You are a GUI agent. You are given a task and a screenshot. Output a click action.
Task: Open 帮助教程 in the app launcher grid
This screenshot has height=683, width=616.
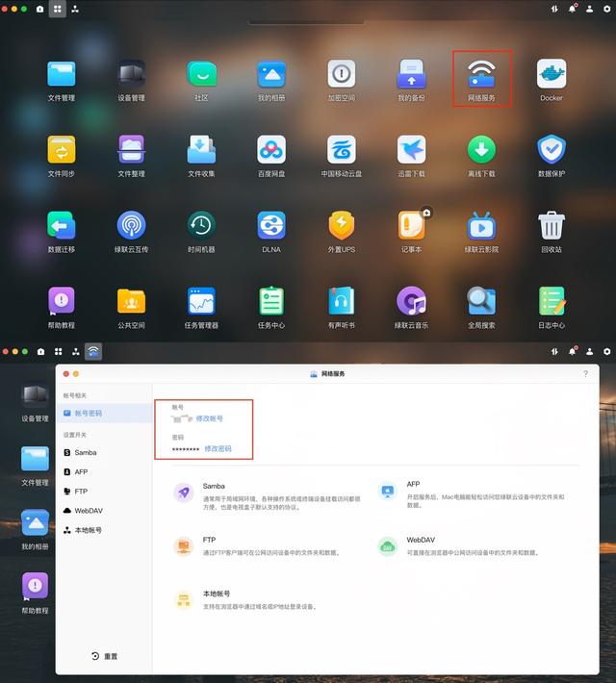(x=62, y=306)
